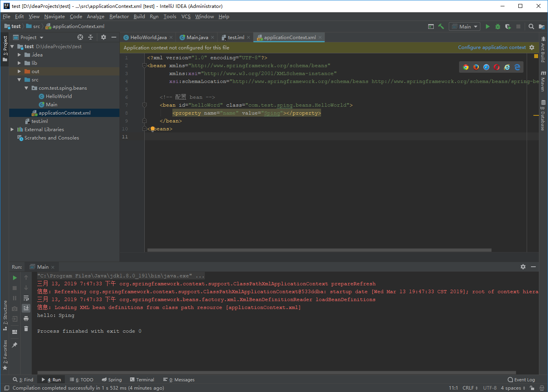Viewport: 548px width, 392px height.
Task: Open the TODO tool window
Action: (x=82, y=380)
